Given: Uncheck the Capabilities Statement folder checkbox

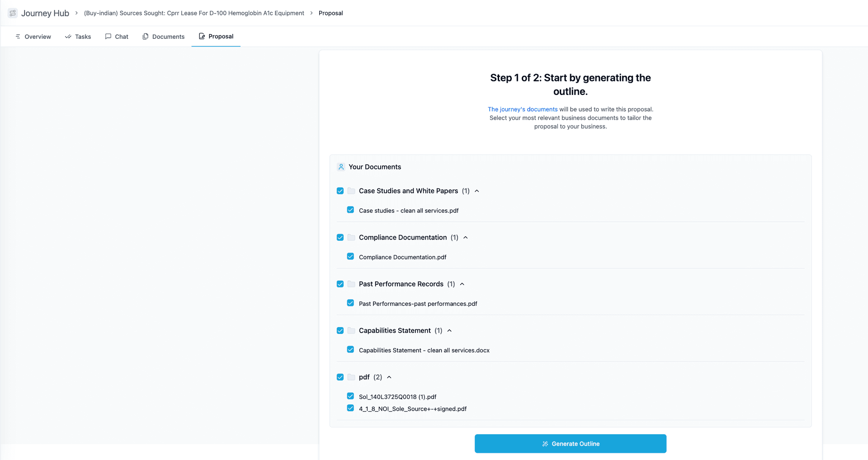Looking at the screenshot, I should [340, 331].
